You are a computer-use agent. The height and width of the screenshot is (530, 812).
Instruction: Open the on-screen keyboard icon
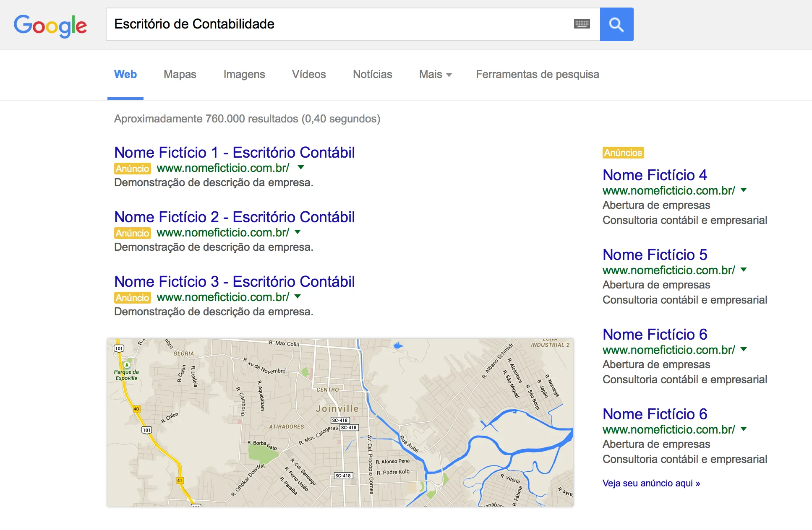[x=582, y=24]
